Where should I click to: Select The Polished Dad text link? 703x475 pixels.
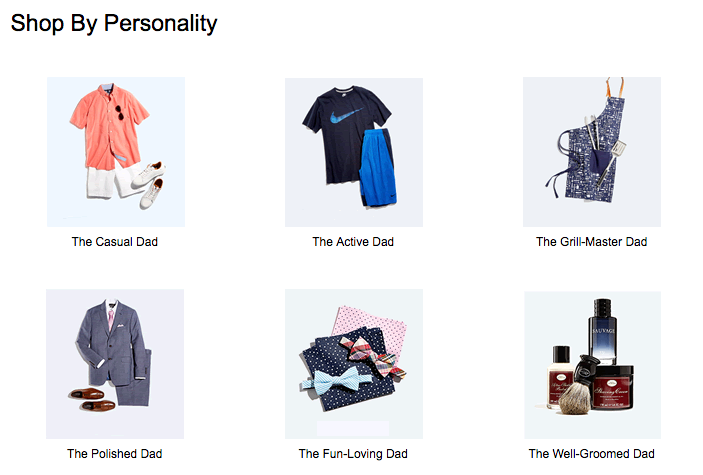[x=115, y=454]
